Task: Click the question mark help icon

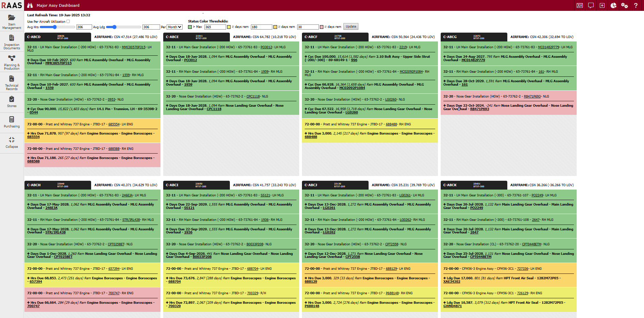Action: tap(636, 5)
